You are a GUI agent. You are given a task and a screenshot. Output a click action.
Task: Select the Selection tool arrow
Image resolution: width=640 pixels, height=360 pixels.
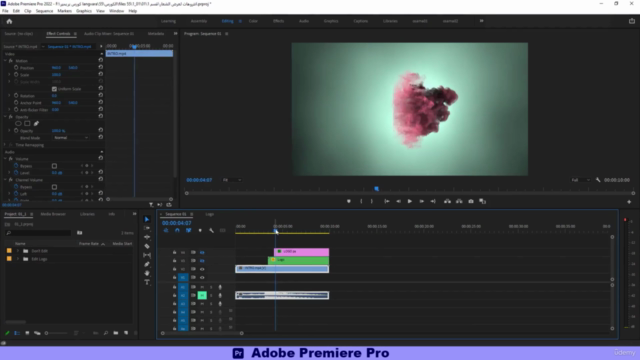coord(147,219)
